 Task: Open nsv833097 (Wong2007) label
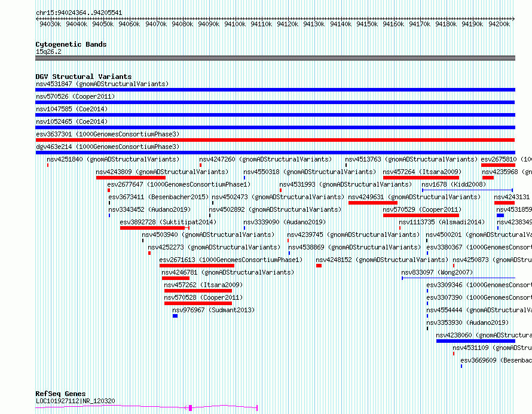point(437,272)
